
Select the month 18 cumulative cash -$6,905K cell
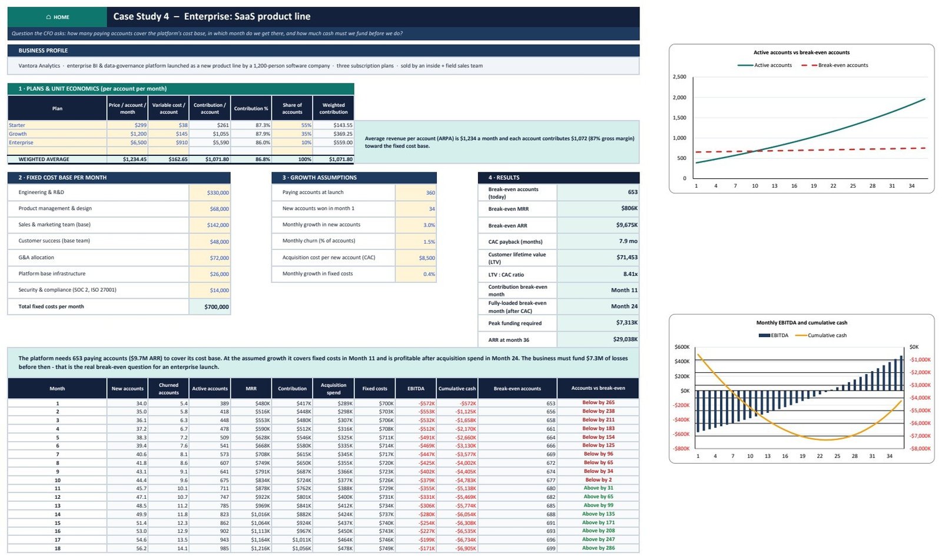click(x=457, y=548)
